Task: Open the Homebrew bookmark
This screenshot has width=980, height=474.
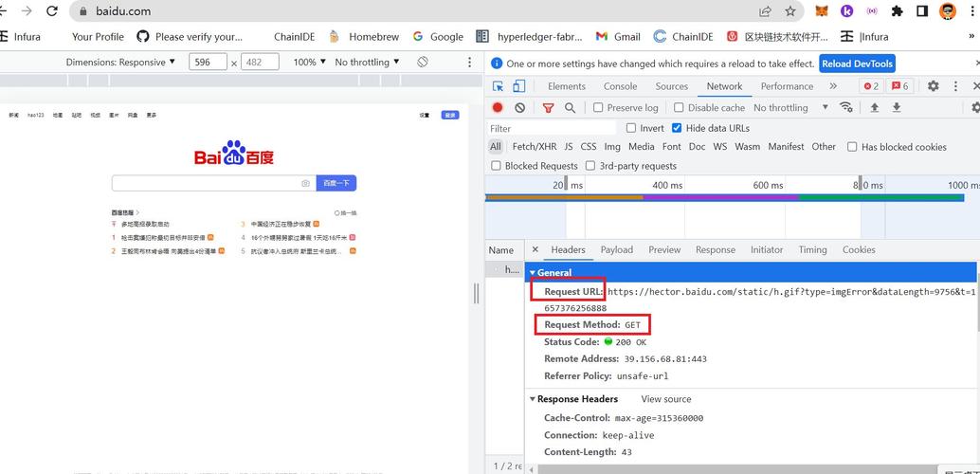Action: [x=364, y=36]
